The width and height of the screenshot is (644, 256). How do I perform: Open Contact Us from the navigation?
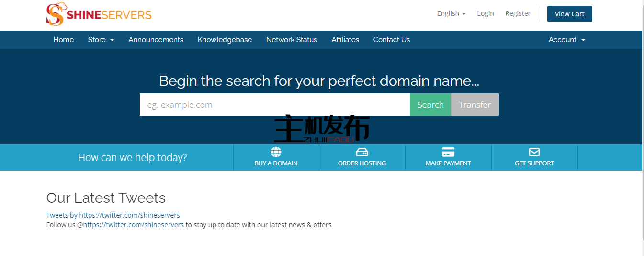pos(392,40)
